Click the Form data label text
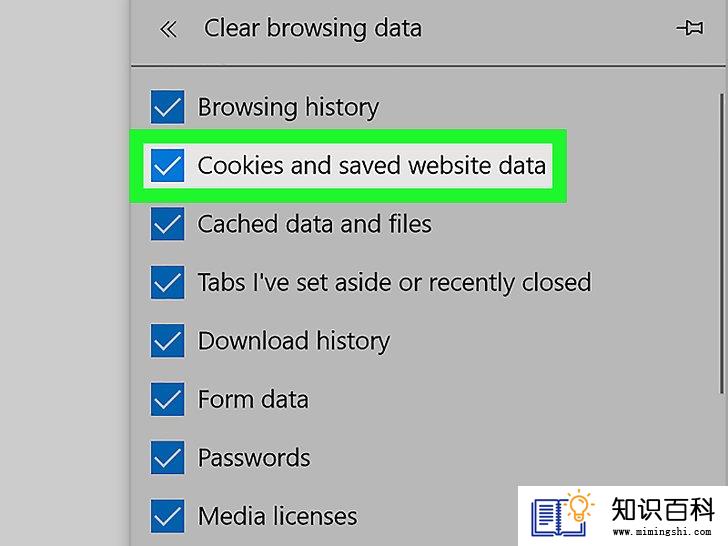 coord(253,399)
